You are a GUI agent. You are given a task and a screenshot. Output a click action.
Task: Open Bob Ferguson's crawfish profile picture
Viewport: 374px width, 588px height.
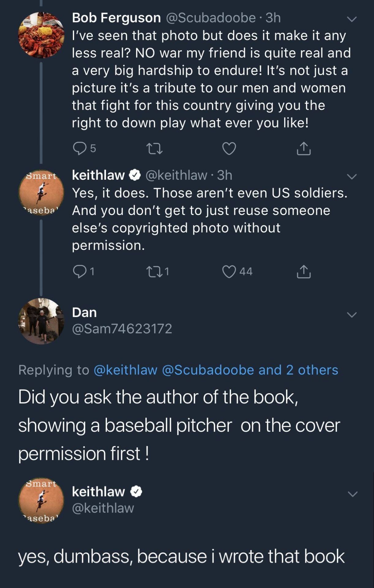coord(41,35)
